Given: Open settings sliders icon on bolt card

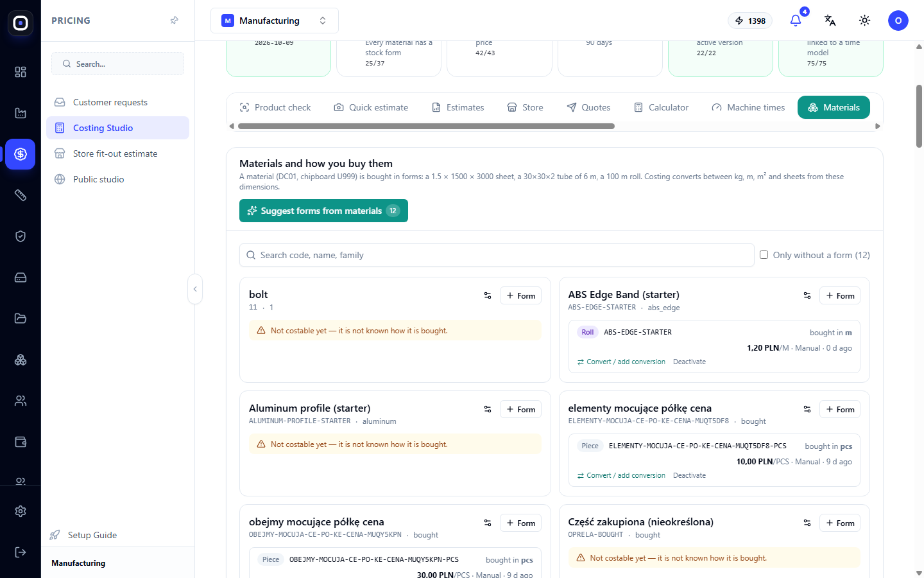Looking at the screenshot, I should (488, 295).
